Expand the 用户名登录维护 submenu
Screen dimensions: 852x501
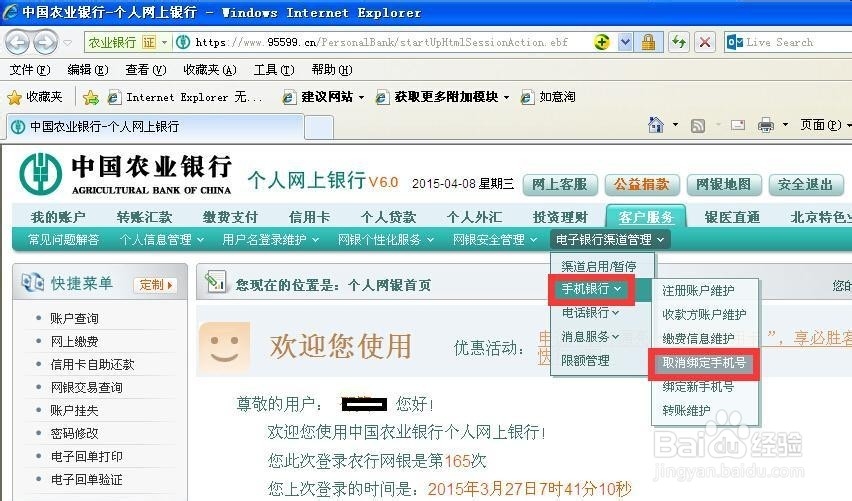click(x=271, y=240)
